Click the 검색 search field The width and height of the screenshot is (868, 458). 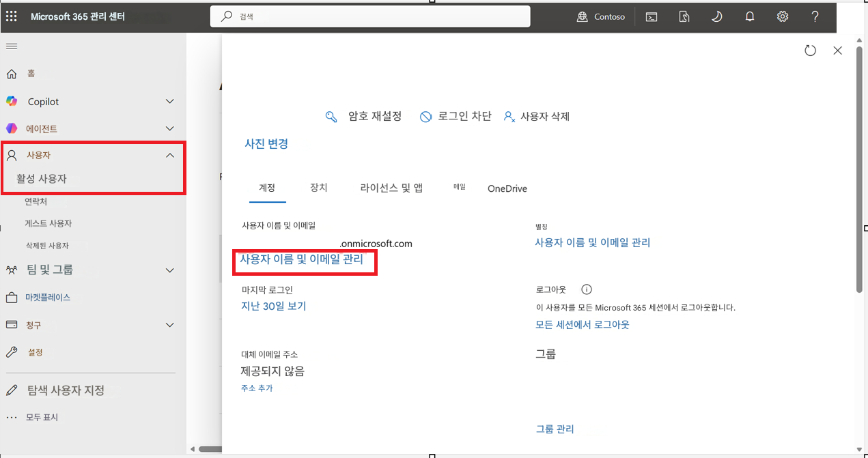[x=370, y=16]
